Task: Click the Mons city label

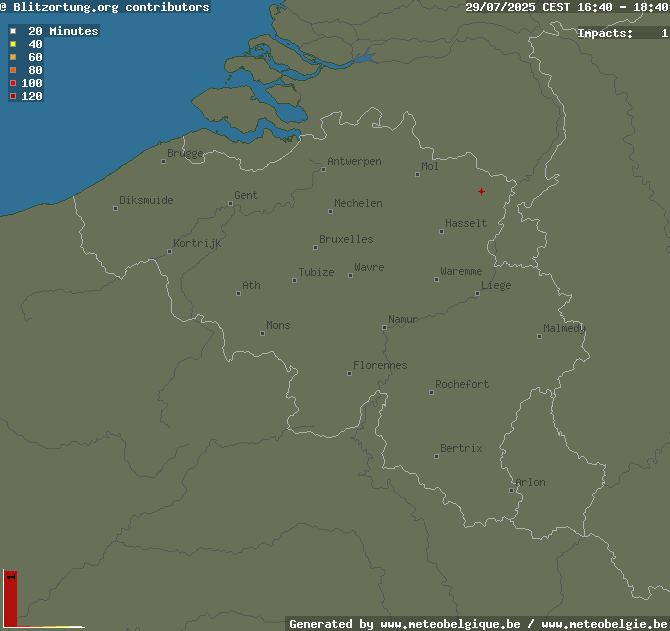Action: pos(278,326)
